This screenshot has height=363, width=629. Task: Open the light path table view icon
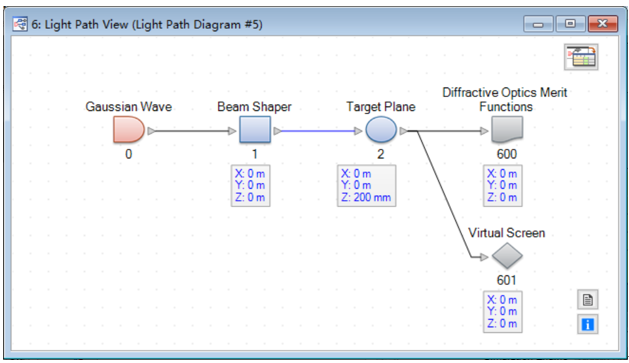(x=581, y=57)
